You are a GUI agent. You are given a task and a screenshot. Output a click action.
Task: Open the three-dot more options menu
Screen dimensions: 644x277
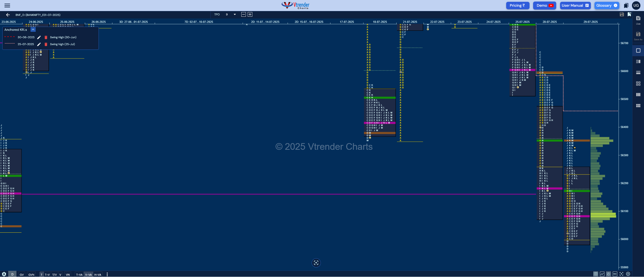107,274
